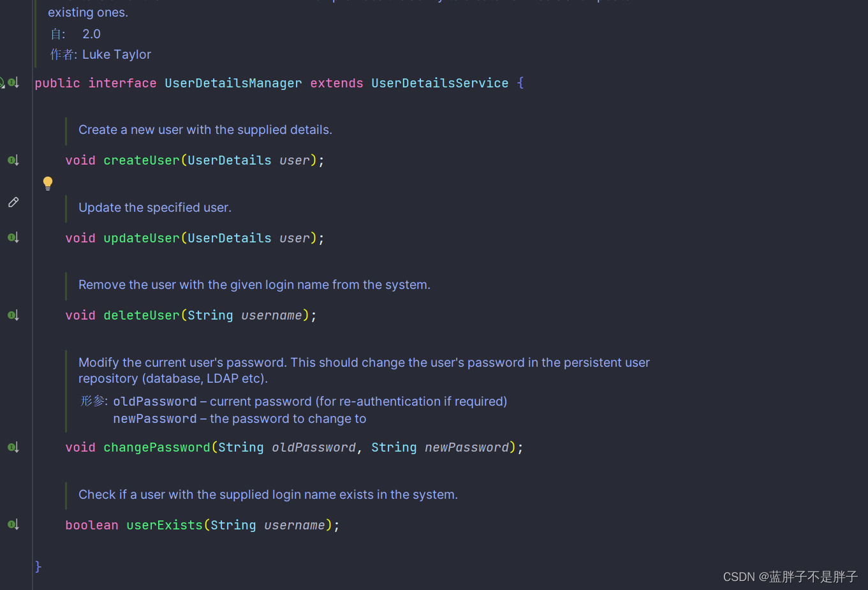The image size is (868, 590).
Task: Click the 'extends' keyword
Action: click(337, 83)
